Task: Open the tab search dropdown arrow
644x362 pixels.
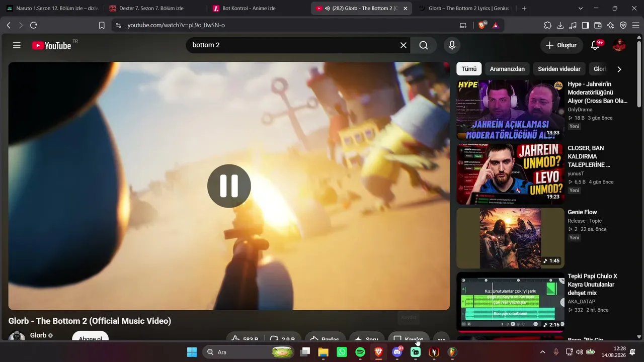Action: 581,9
